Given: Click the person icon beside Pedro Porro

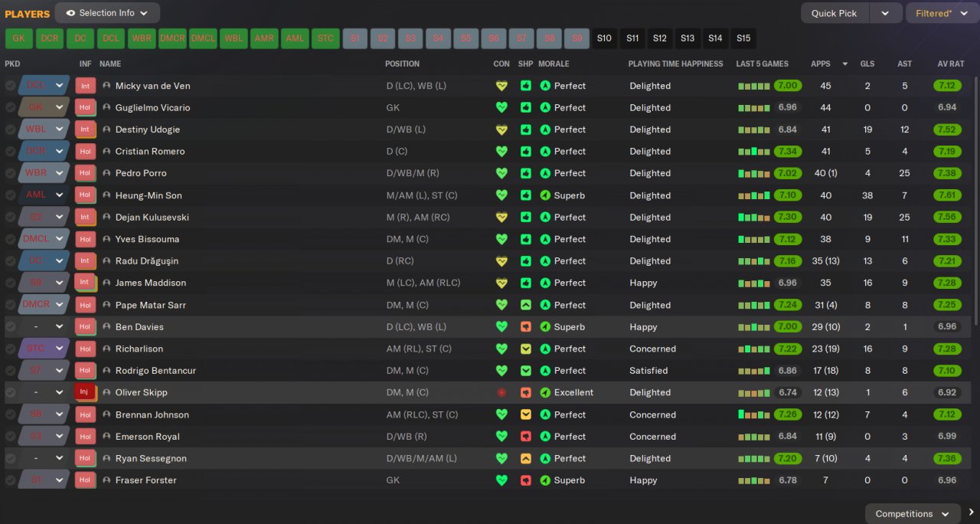Looking at the screenshot, I should 106,173.
